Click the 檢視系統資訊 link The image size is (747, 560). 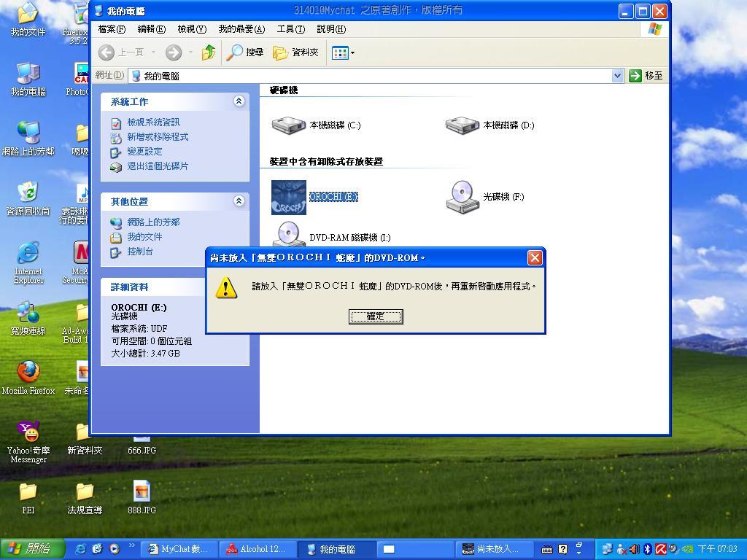click(x=153, y=122)
